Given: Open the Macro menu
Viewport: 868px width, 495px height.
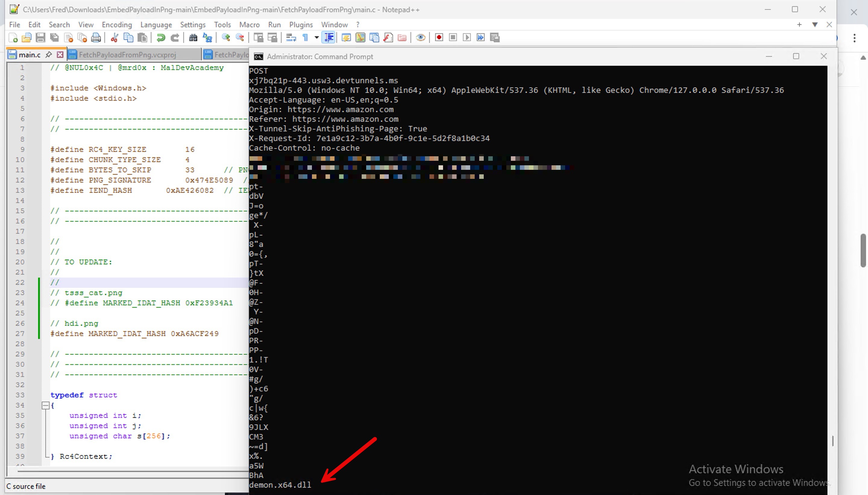Looking at the screenshot, I should pyautogui.click(x=250, y=24).
